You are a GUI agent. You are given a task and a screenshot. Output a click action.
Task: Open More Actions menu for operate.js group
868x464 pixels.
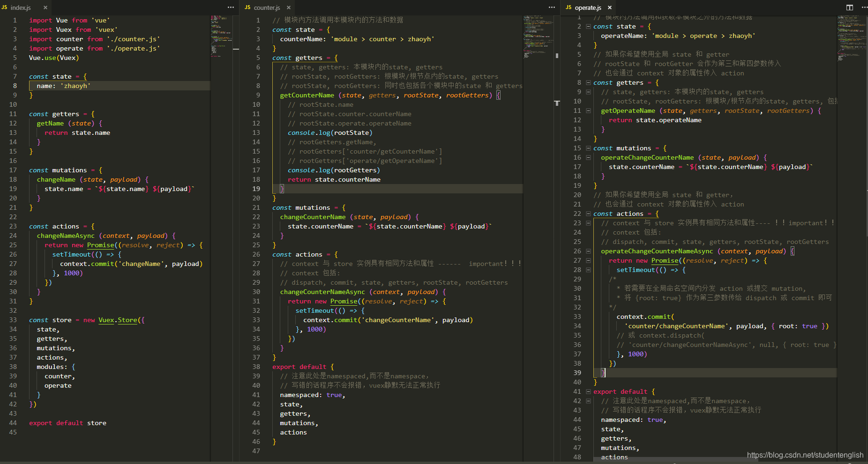(864, 7)
